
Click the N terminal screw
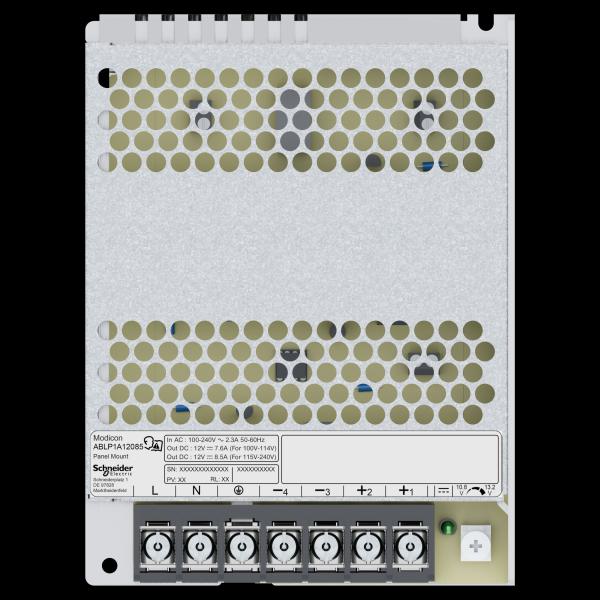click(199, 547)
